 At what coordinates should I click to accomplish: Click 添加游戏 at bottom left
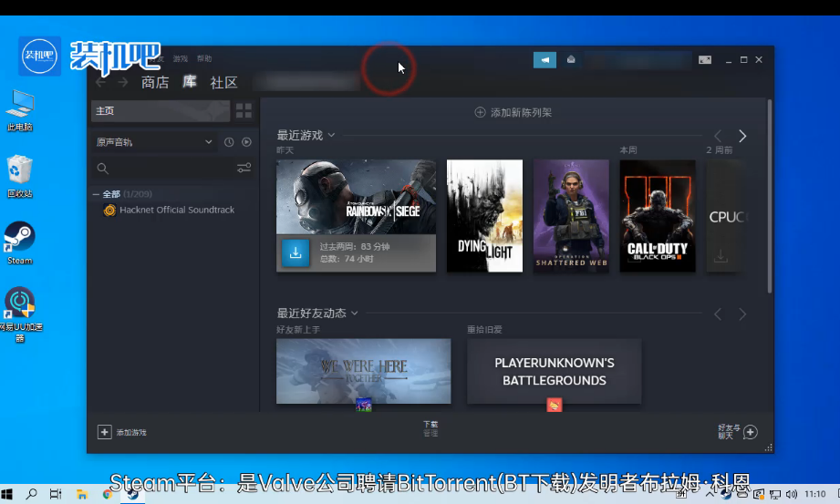click(x=122, y=432)
